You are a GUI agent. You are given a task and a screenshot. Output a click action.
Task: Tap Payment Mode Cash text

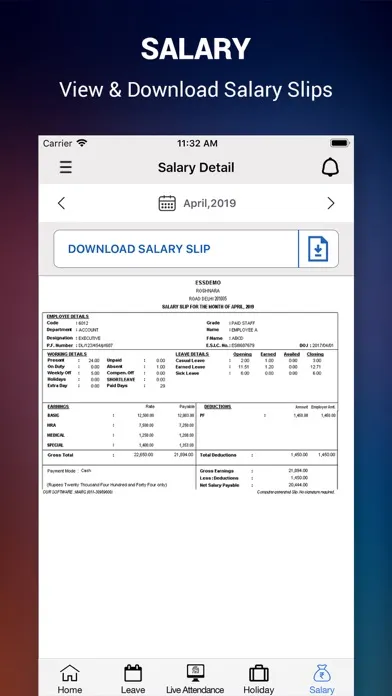69,471
